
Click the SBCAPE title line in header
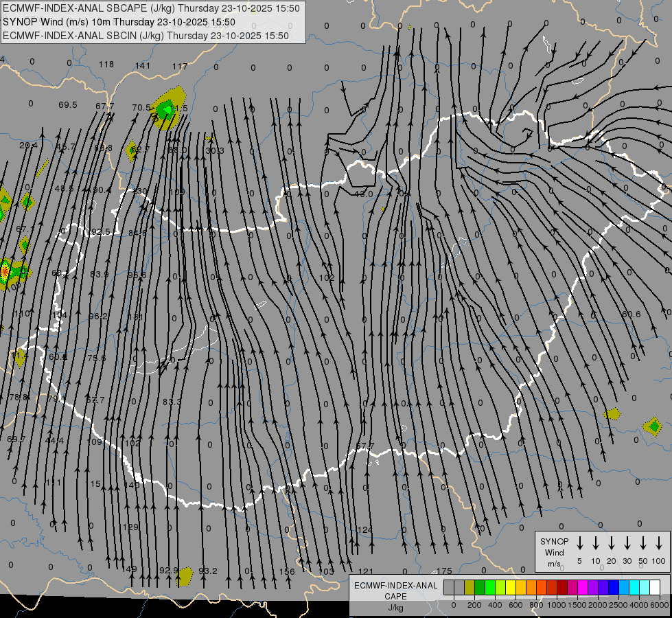click(151, 8)
